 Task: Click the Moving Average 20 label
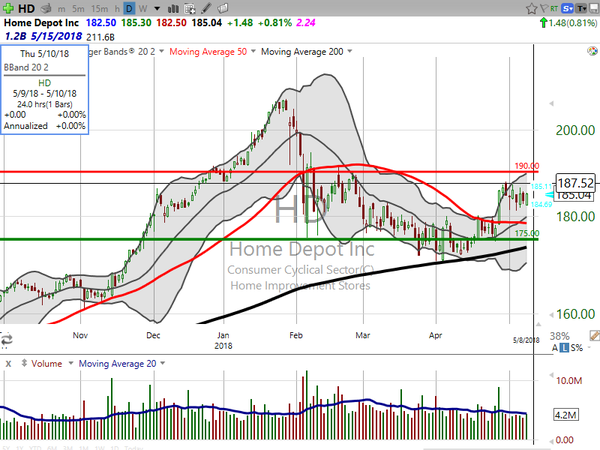117,364
